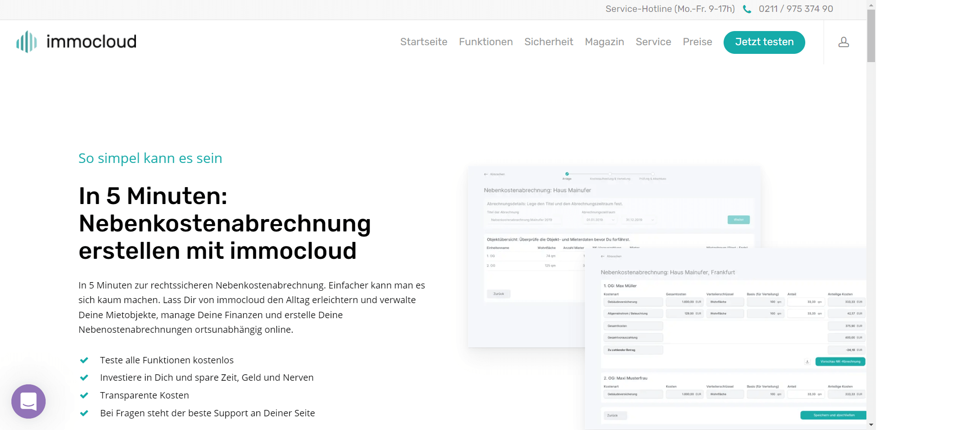Open the Magazin menu item

tap(604, 42)
